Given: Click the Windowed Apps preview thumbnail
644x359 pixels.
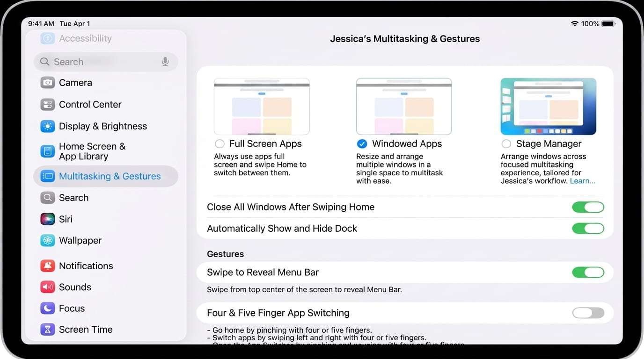Looking at the screenshot, I should (404, 107).
